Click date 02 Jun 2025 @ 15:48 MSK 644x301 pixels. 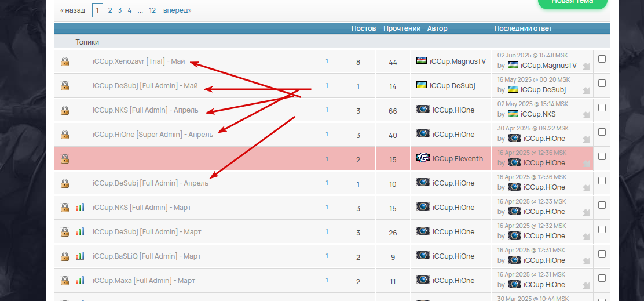533,55
